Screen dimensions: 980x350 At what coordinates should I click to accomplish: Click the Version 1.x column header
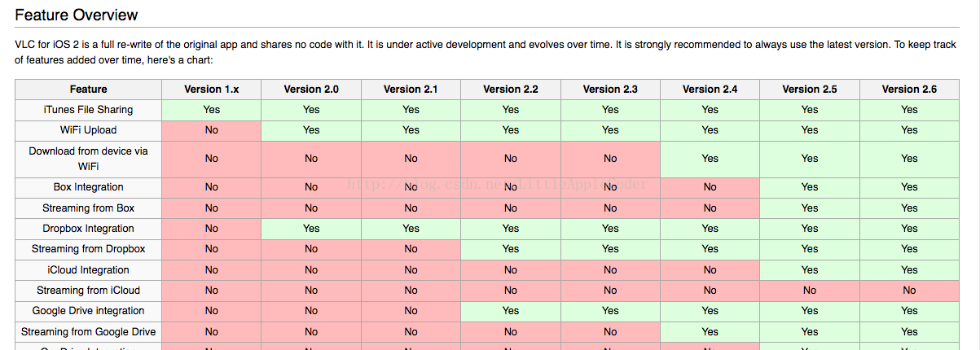click(x=212, y=89)
